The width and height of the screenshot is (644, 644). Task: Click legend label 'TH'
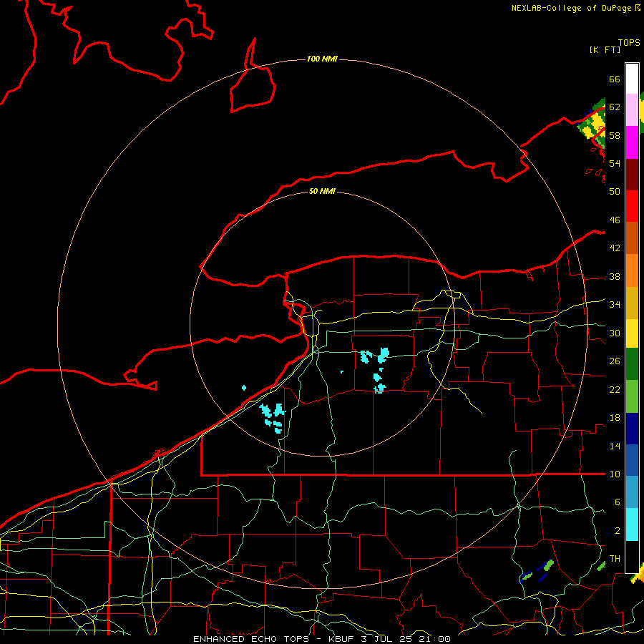(615, 559)
